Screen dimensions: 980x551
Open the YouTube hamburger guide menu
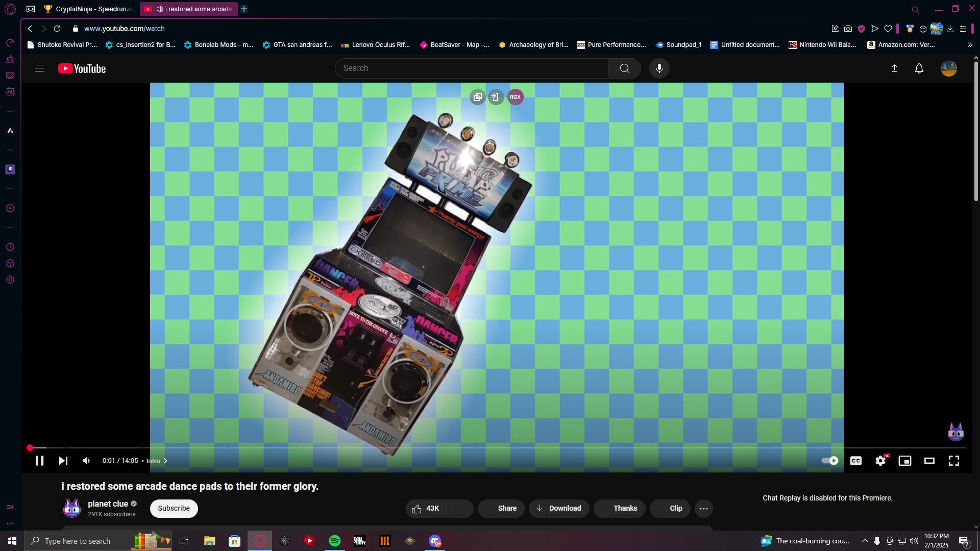[40, 68]
